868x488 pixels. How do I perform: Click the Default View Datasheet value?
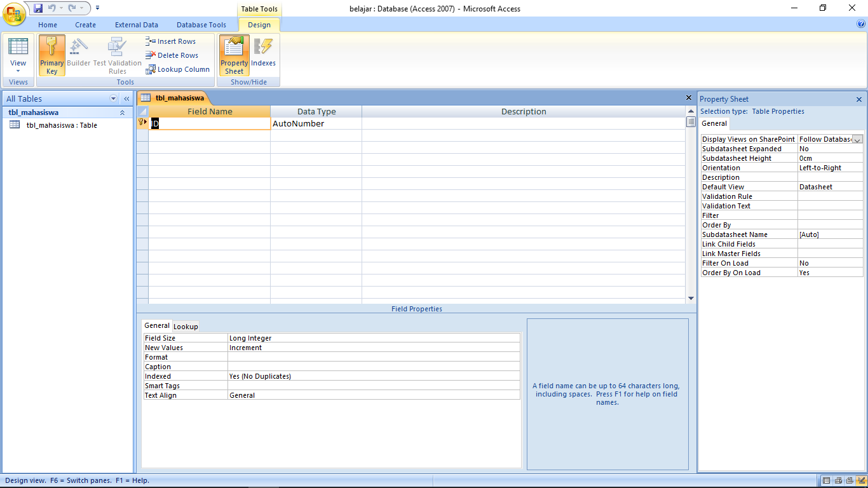[x=831, y=187]
